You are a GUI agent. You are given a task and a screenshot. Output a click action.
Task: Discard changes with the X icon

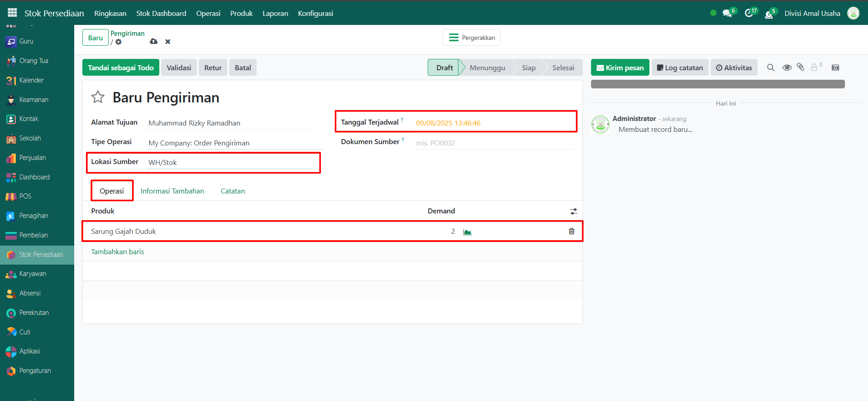pos(168,42)
